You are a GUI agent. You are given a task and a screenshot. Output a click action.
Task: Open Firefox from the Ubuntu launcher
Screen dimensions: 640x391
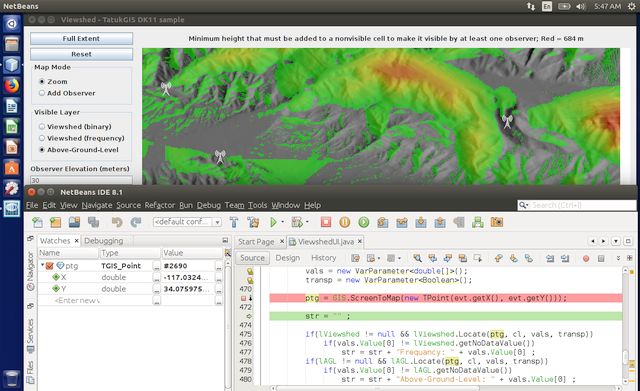click(x=12, y=86)
